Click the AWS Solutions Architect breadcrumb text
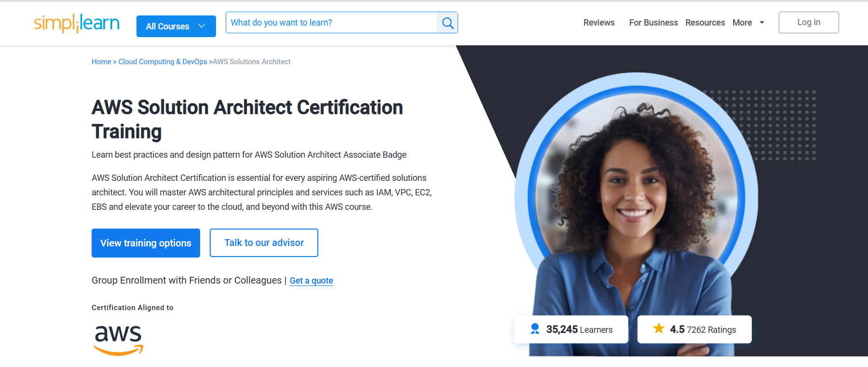This screenshot has width=868, height=367. pos(252,62)
